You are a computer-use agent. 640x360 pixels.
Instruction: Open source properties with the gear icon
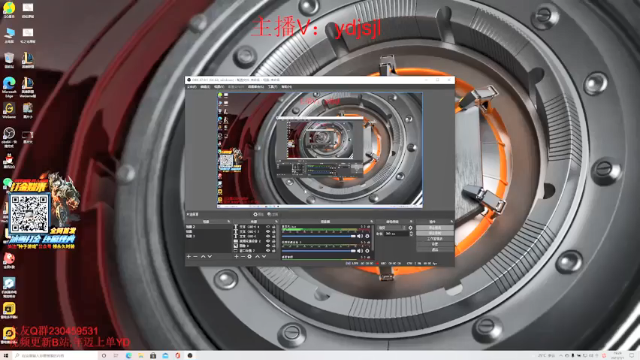point(249,256)
